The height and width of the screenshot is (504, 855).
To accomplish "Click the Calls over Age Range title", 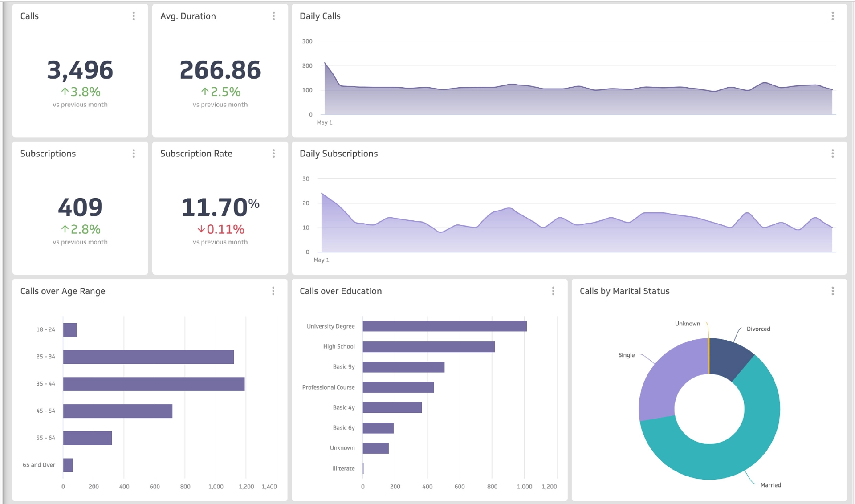I will pos(63,291).
